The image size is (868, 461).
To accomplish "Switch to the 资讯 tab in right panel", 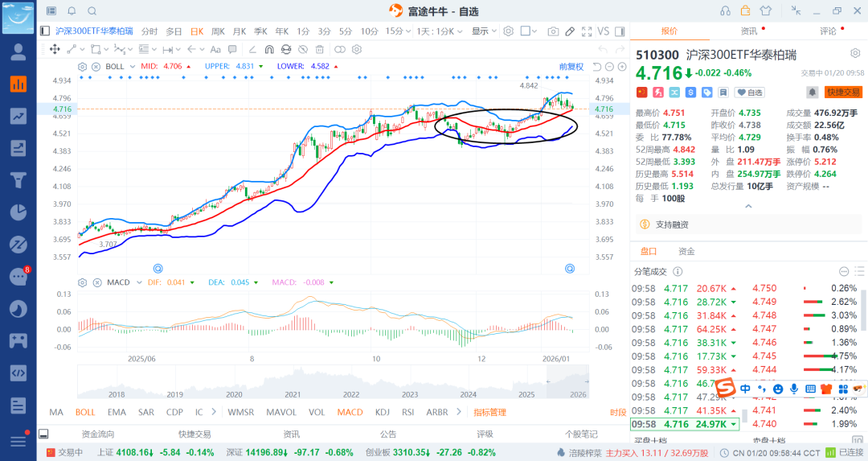I will [x=749, y=31].
